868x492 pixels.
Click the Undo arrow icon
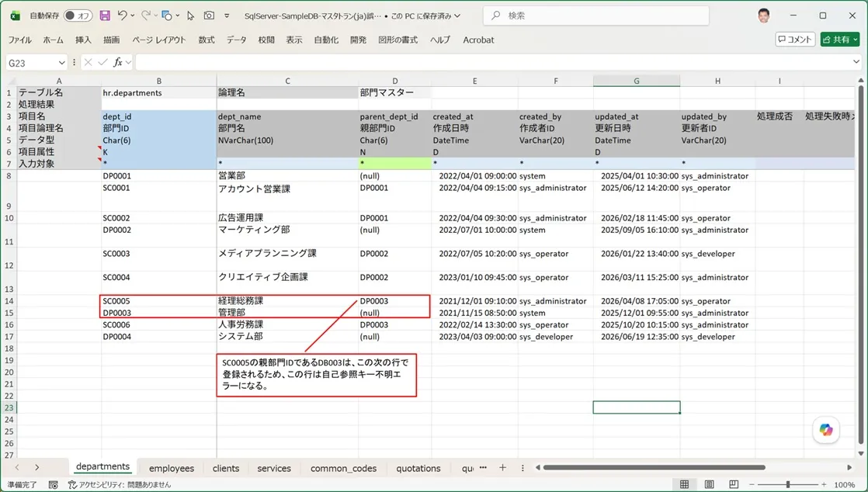123,16
